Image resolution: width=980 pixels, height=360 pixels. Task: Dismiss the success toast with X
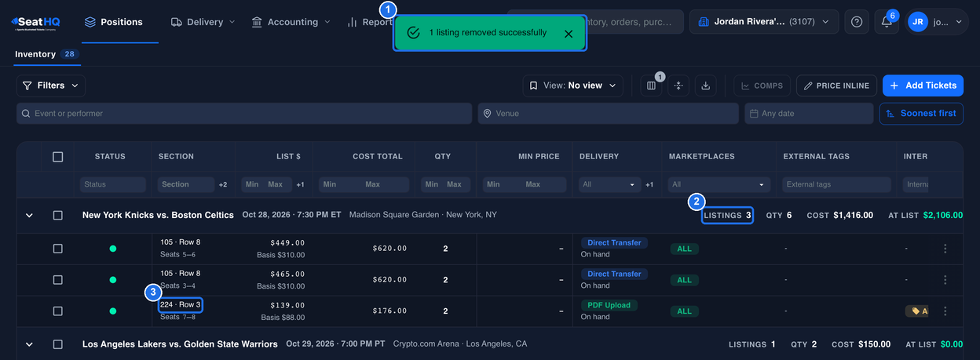pyautogui.click(x=569, y=33)
